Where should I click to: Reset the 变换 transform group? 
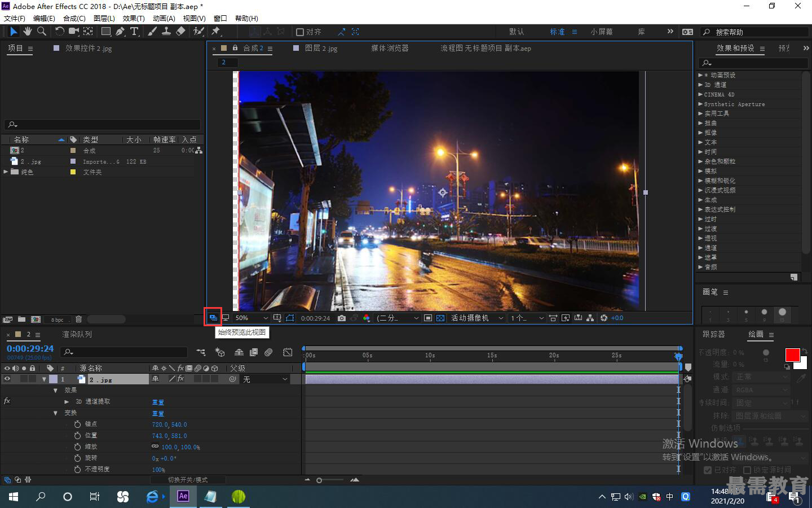158,413
